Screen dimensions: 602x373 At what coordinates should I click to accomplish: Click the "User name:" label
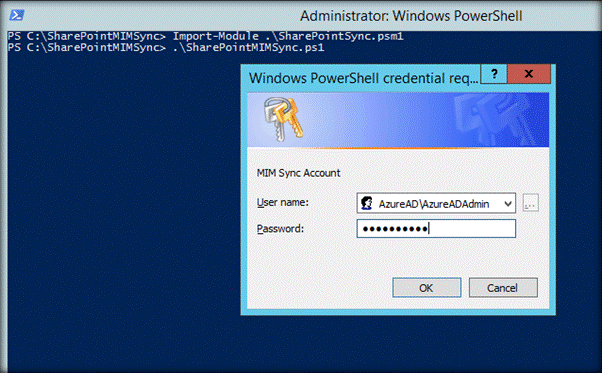pyautogui.click(x=283, y=202)
